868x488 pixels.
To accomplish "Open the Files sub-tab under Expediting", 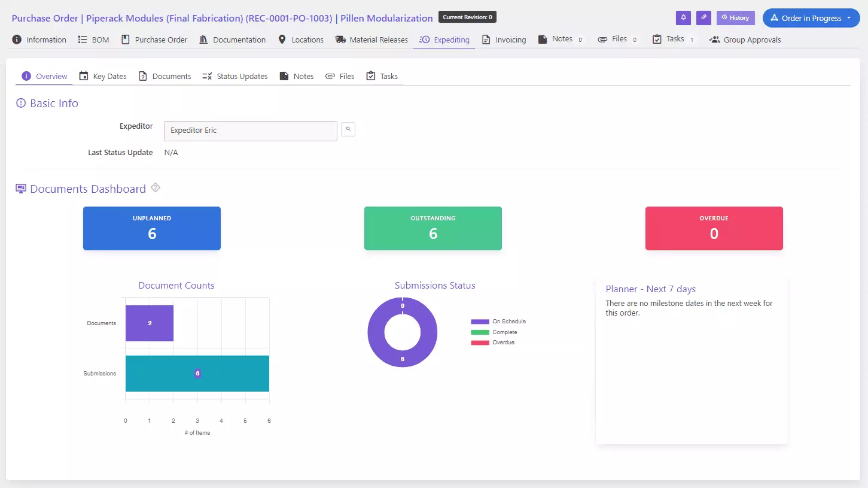I will (x=340, y=76).
